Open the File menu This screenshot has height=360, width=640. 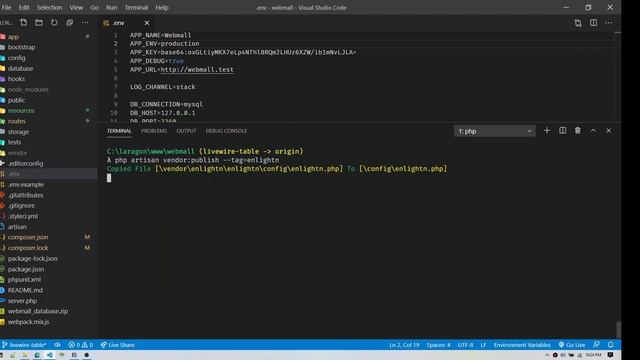tap(7, 7)
